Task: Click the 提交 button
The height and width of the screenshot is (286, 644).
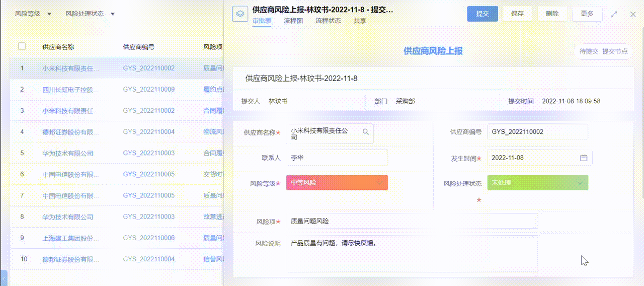Action: pos(482,14)
